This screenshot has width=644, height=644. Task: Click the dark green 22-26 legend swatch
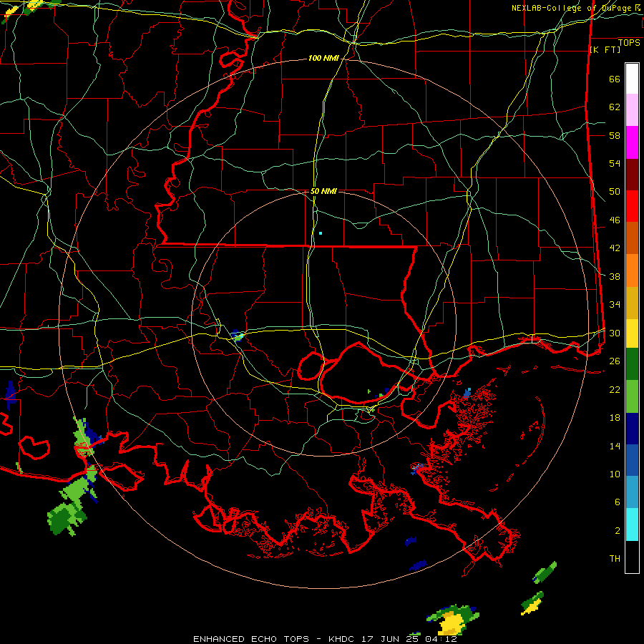pyautogui.click(x=632, y=364)
